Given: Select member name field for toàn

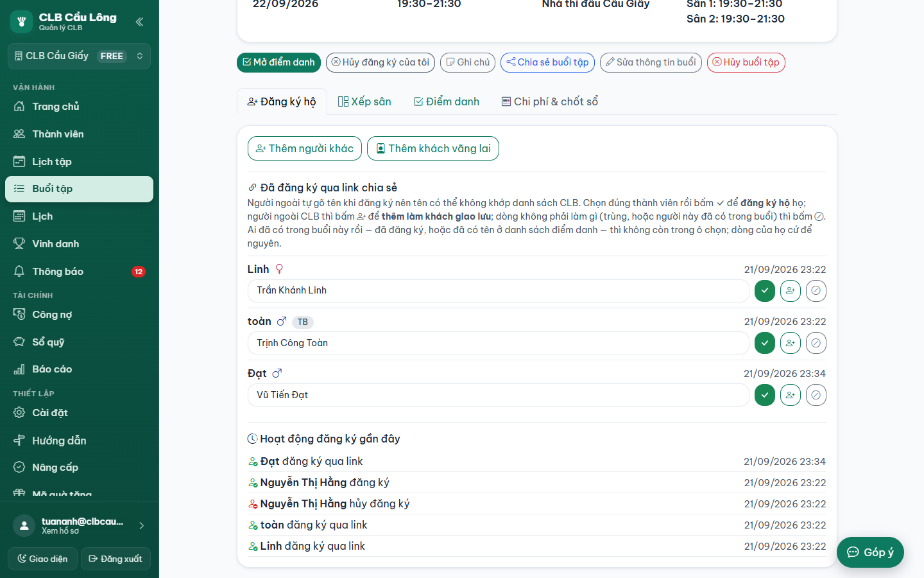Looking at the screenshot, I should 498,343.
